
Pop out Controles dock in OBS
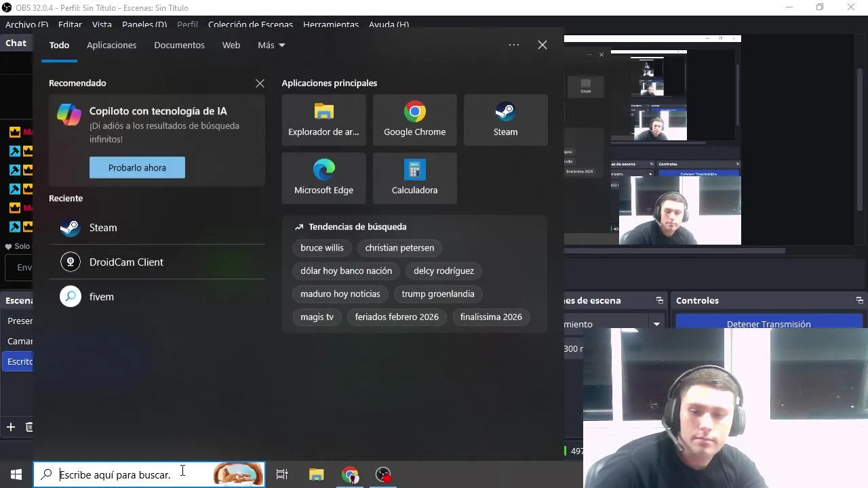click(860, 300)
